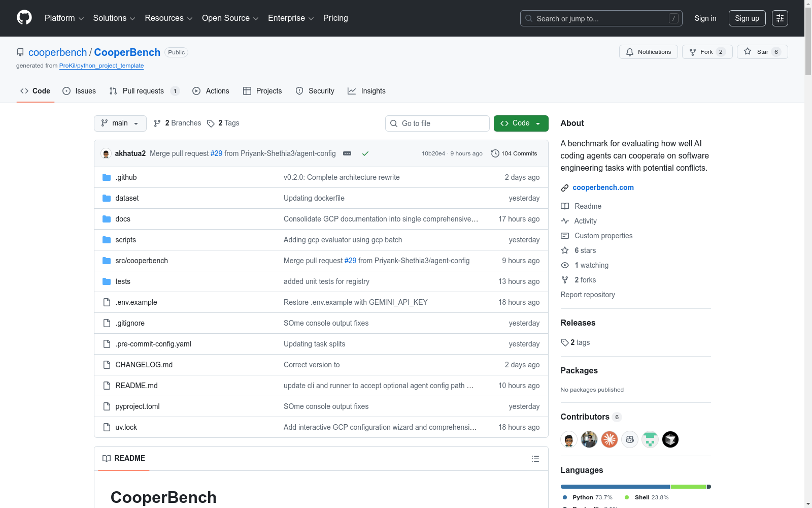812x508 pixels.
Task: Open the global navigation menu icon
Action: 780,18
